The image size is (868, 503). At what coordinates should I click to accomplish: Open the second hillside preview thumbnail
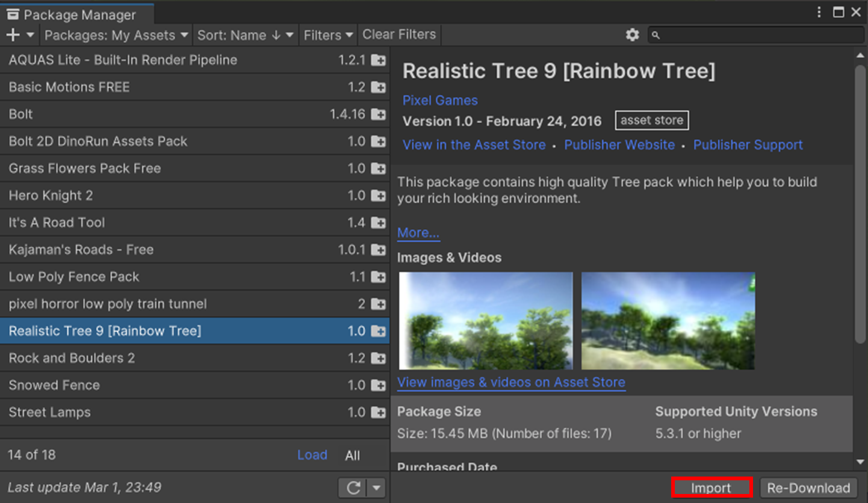(x=668, y=321)
